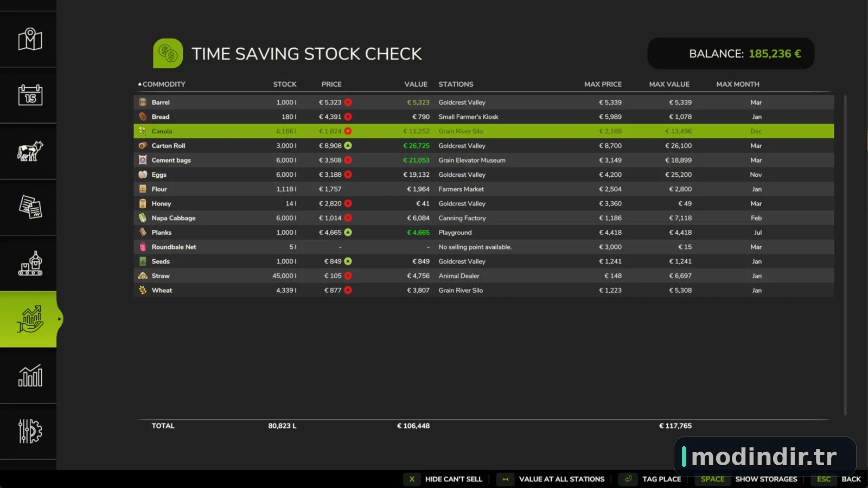Sort table by Max Price column
This screenshot has height=488, width=868.
pyautogui.click(x=603, y=84)
